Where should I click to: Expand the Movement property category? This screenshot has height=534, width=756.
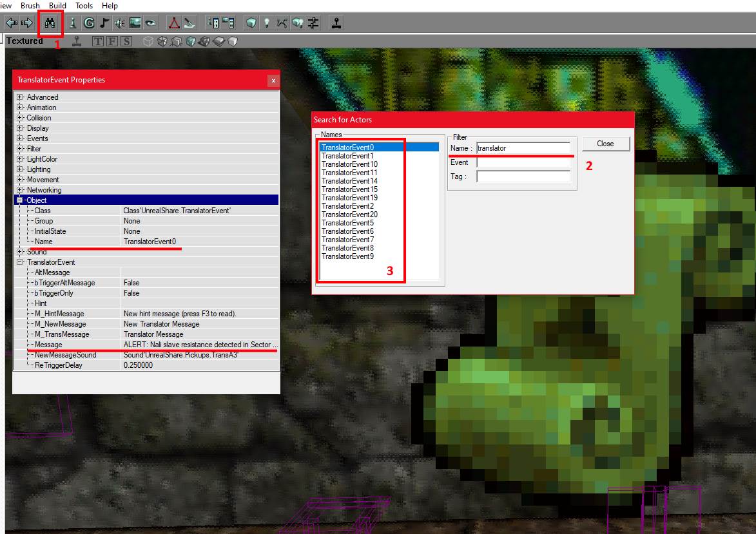(x=20, y=180)
